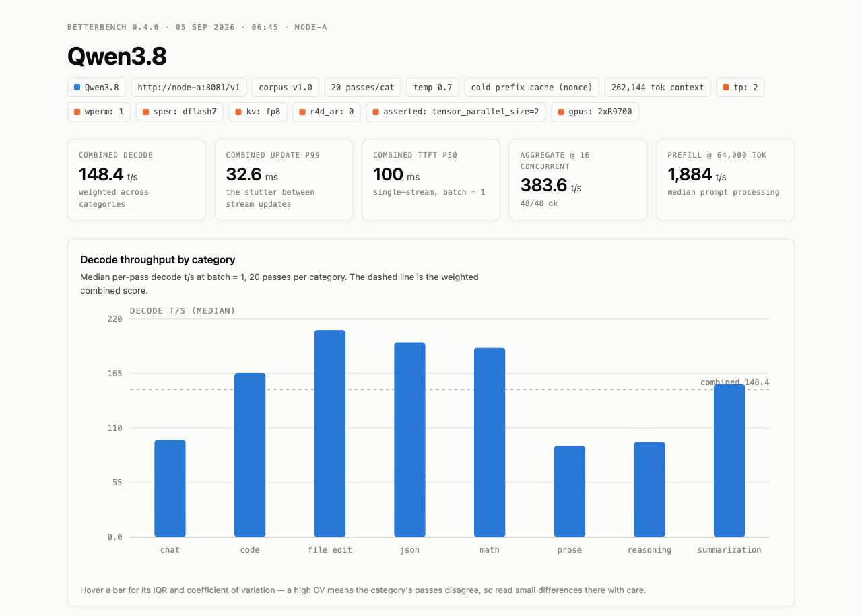862x616 pixels.
Task: Click the Qwen3.8 model chip
Action: pos(96,88)
